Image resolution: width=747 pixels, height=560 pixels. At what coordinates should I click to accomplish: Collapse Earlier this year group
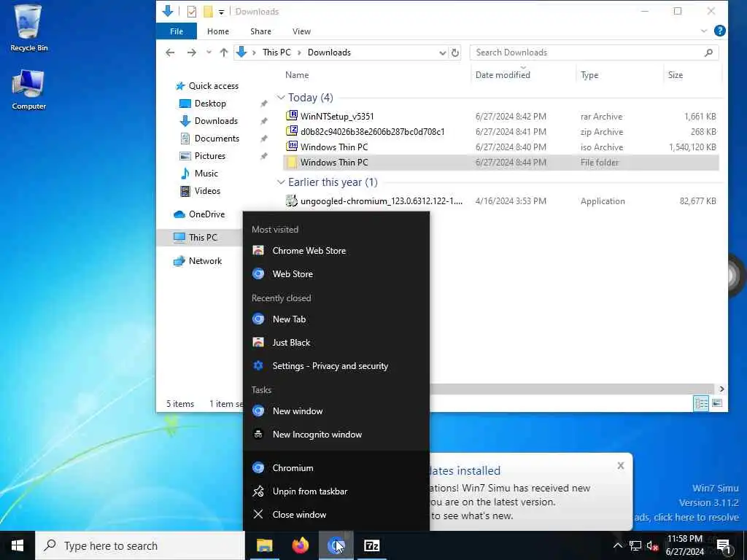[281, 182]
